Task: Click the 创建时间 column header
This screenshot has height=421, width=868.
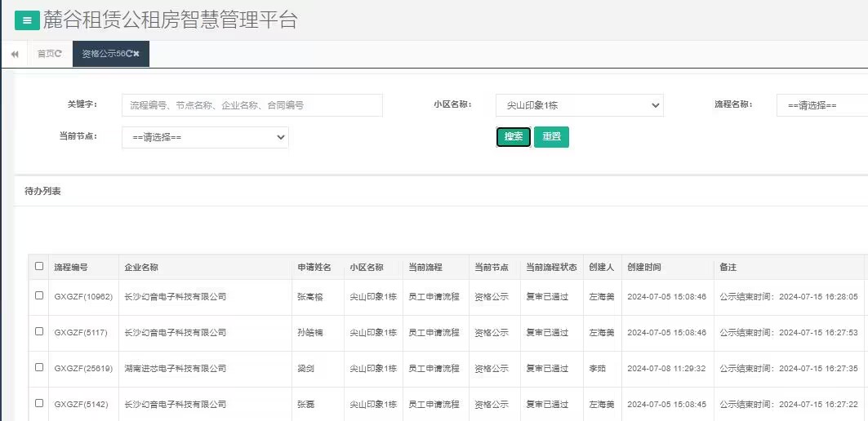Action: pos(644,267)
